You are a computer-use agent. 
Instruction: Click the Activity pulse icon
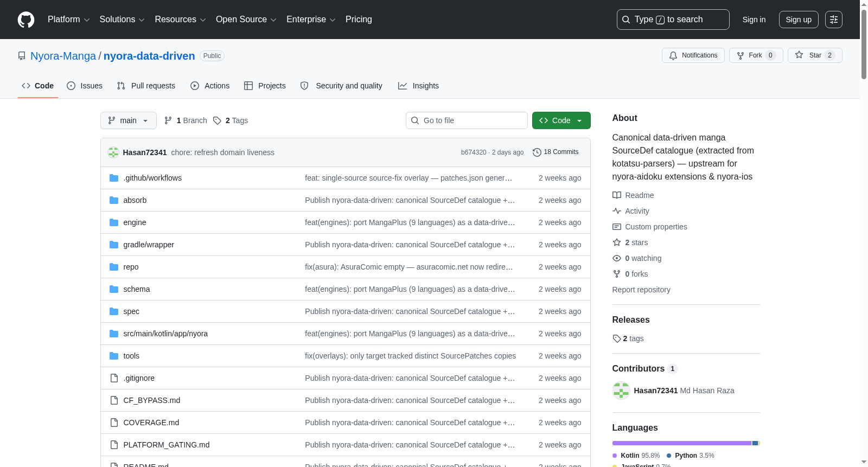click(x=617, y=211)
